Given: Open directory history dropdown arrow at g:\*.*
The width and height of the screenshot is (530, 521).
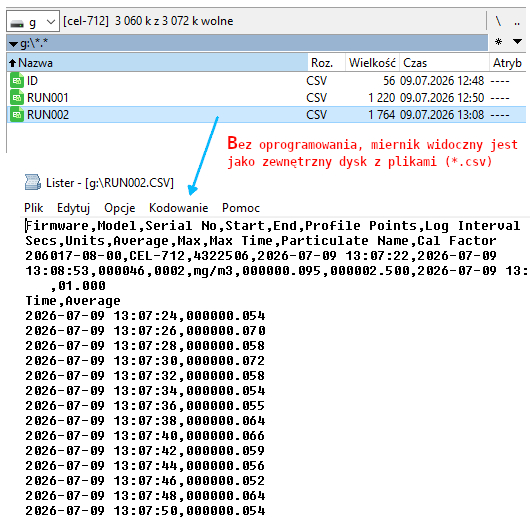Looking at the screenshot, I should pos(14,44).
